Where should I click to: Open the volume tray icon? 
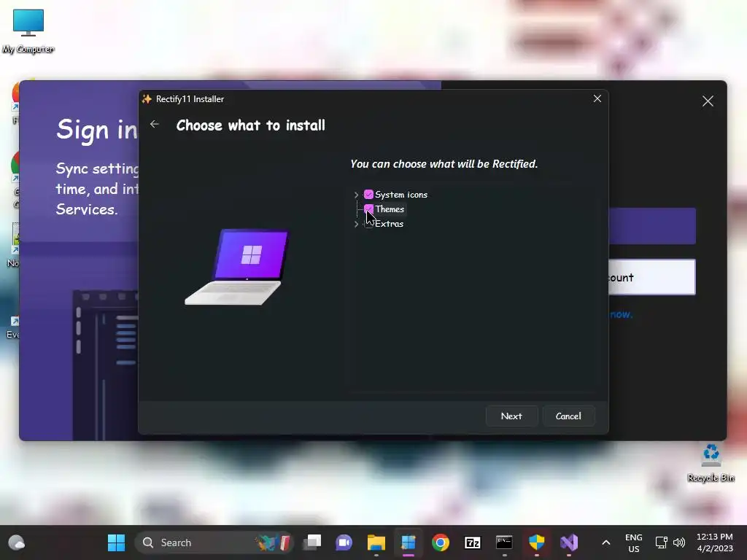click(x=679, y=542)
